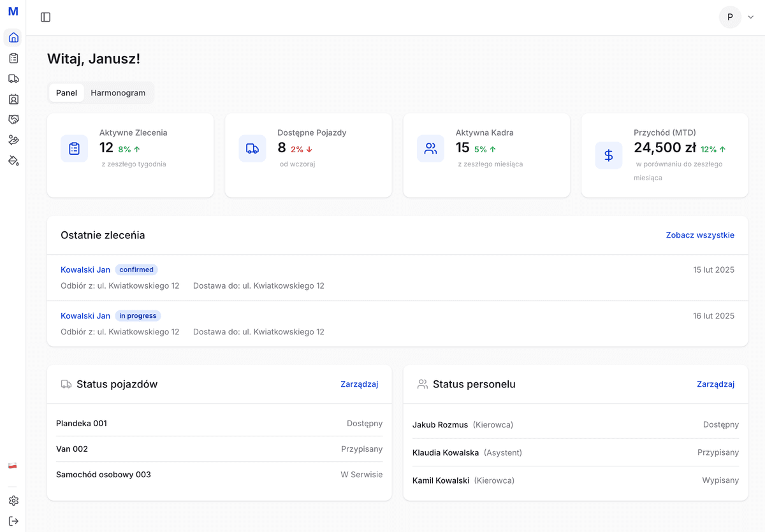Viewport: 765px width, 532px height.
Task: Select the handshake clients icon in sidebar
Action: click(13, 119)
